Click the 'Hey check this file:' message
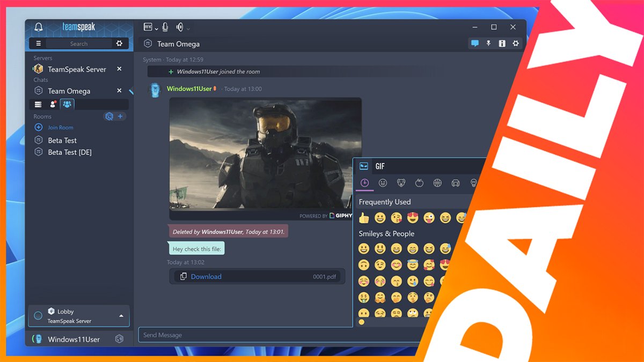The image size is (644, 362). pyautogui.click(x=196, y=249)
